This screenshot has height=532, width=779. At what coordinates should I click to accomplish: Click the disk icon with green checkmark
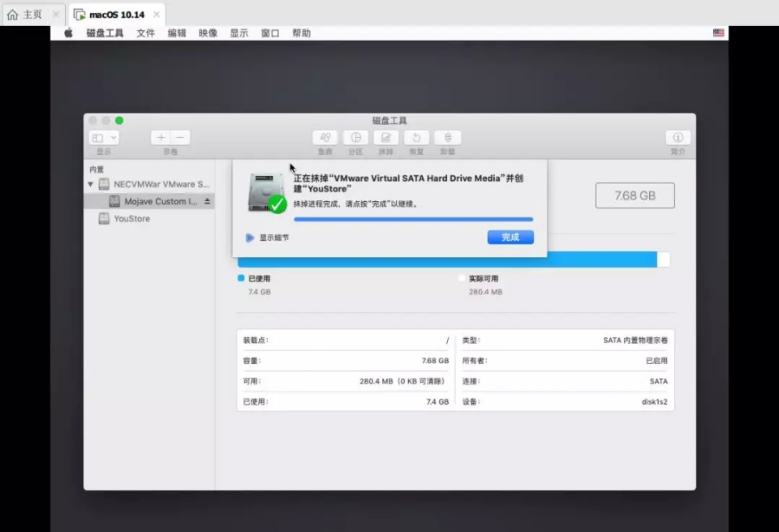pos(267,193)
